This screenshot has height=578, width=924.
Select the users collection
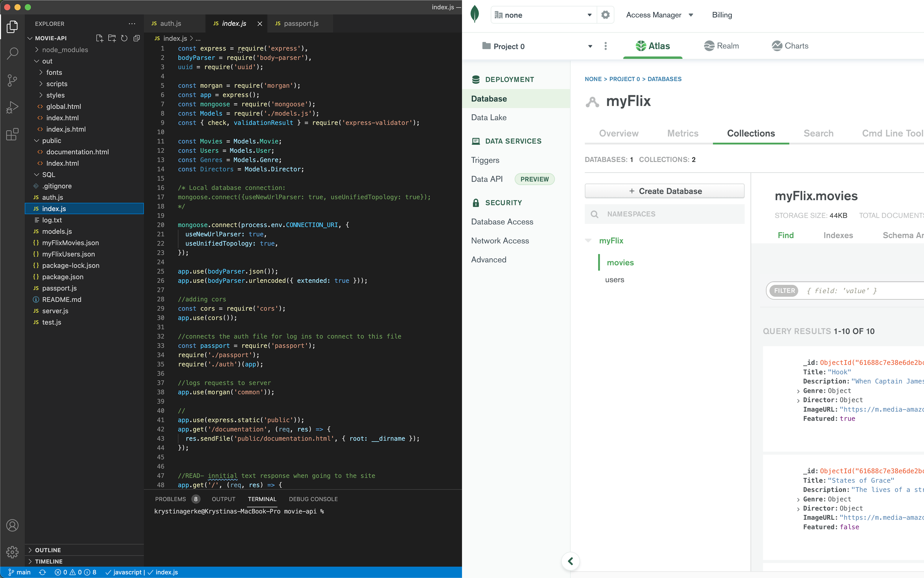pos(614,279)
